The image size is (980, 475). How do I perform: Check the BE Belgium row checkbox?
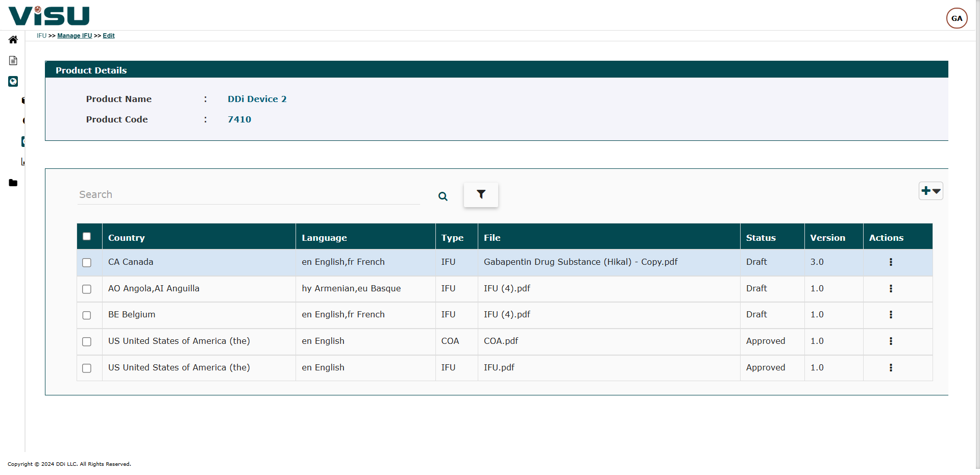87,315
